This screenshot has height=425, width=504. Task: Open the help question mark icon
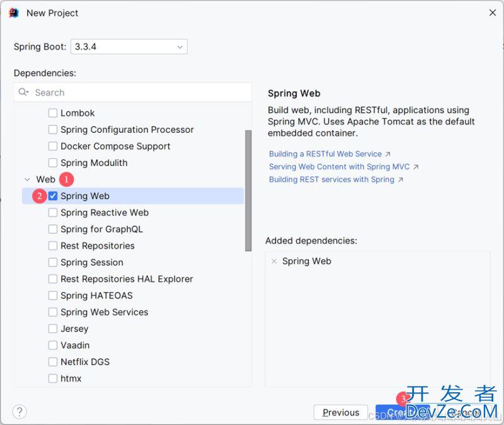20,412
